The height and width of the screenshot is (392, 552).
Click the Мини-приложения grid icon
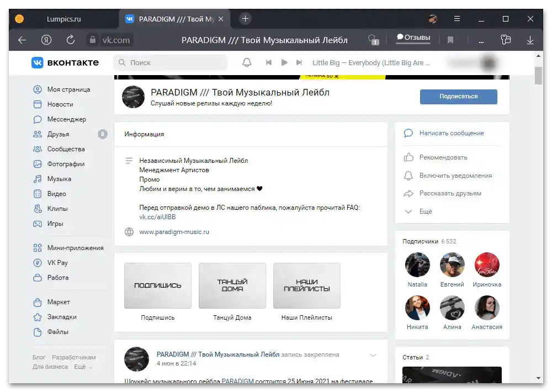[x=38, y=248]
